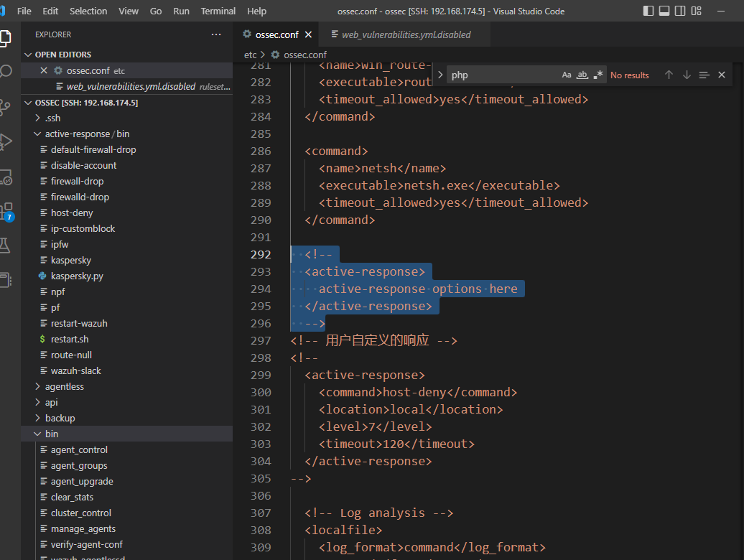Image resolution: width=744 pixels, height=560 pixels.
Task: Open the File menu
Action: click(x=24, y=11)
